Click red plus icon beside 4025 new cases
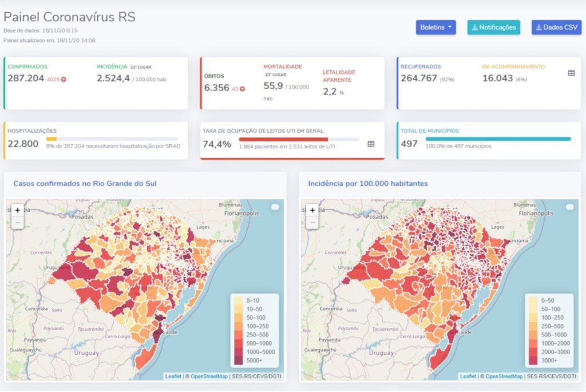586x392 pixels. [64, 79]
